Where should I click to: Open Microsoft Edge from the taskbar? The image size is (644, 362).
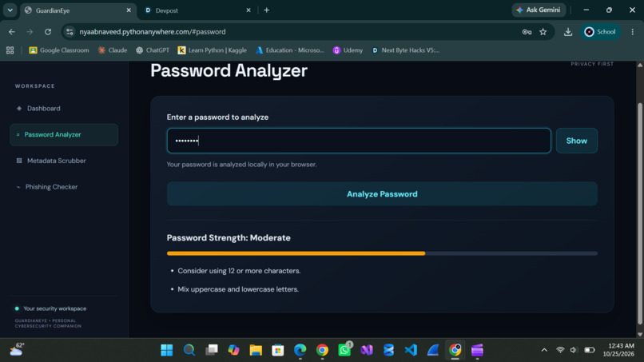point(300,350)
